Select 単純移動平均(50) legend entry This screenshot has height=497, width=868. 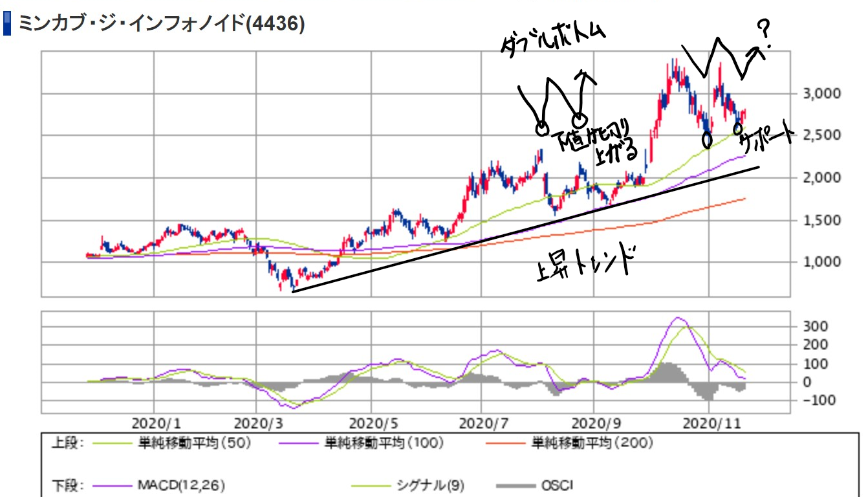coord(194,443)
